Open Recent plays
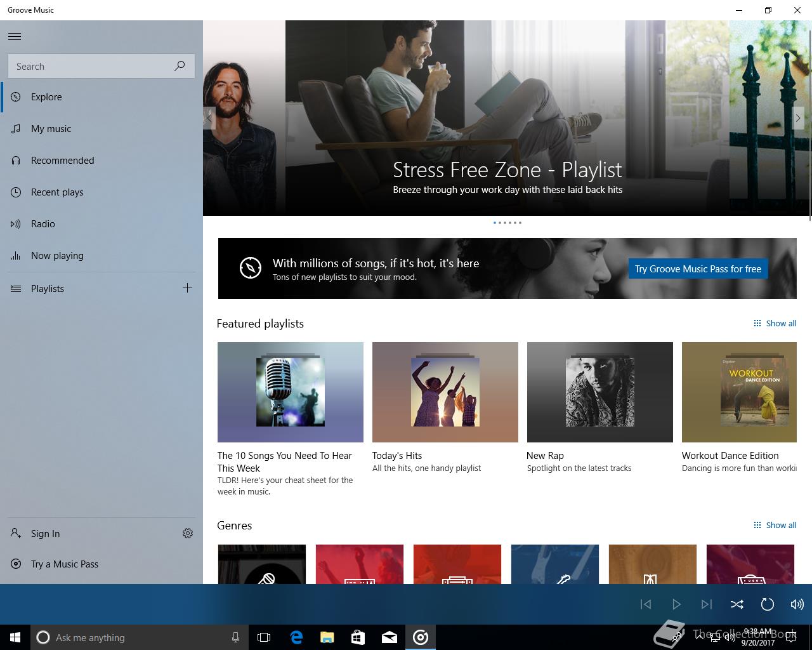This screenshot has width=812, height=650. 101,192
